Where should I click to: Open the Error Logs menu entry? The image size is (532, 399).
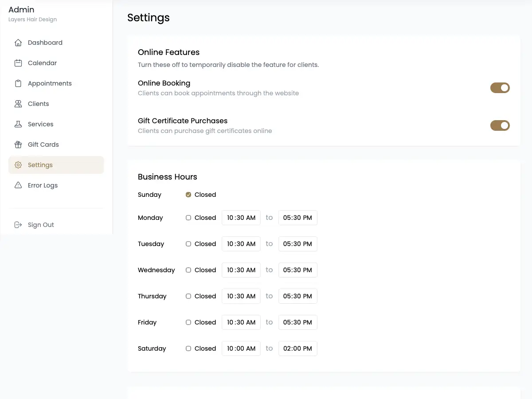point(42,185)
